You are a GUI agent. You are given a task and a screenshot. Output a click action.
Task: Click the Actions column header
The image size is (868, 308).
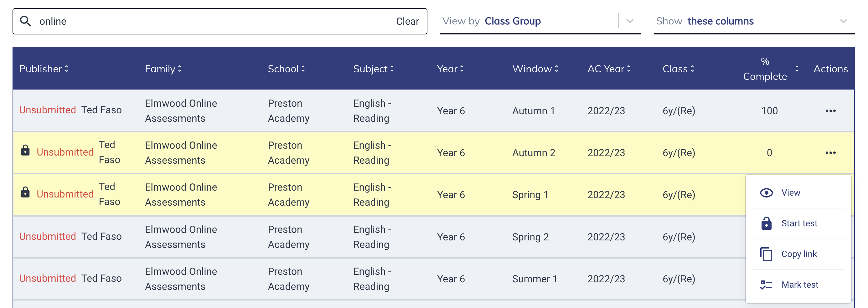pyautogui.click(x=830, y=69)
